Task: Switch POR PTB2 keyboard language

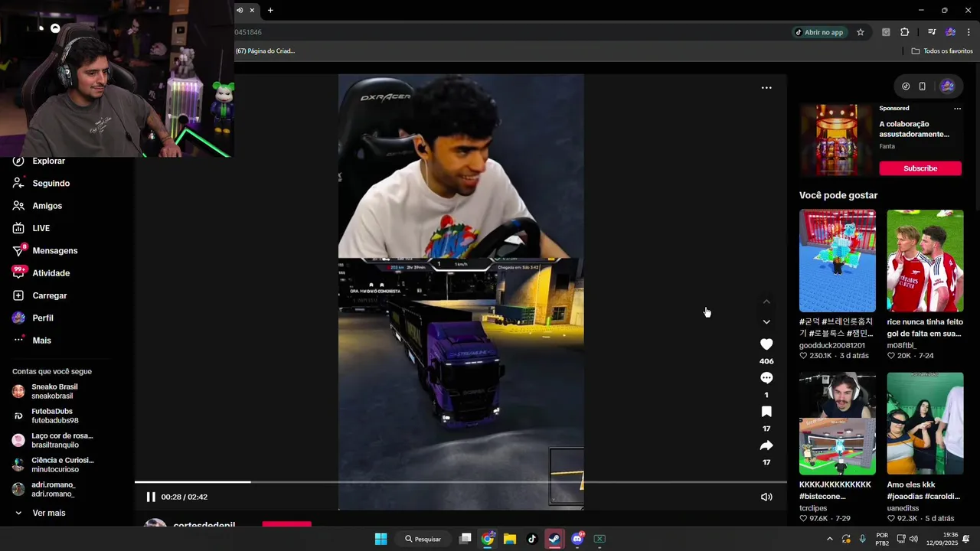Action: tap(882, 539)
